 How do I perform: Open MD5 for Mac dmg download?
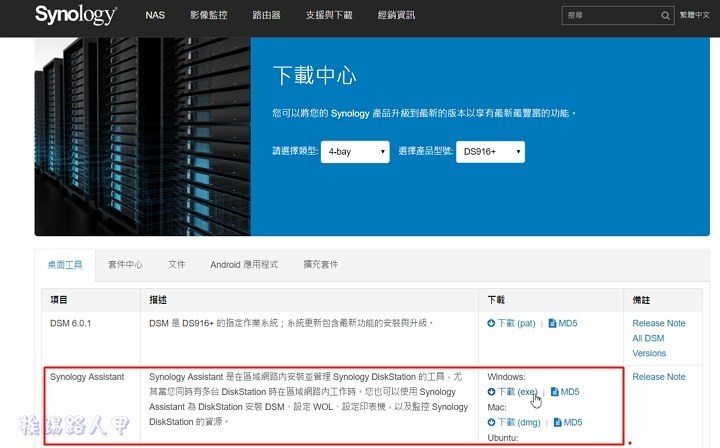(x=567, y=423)
